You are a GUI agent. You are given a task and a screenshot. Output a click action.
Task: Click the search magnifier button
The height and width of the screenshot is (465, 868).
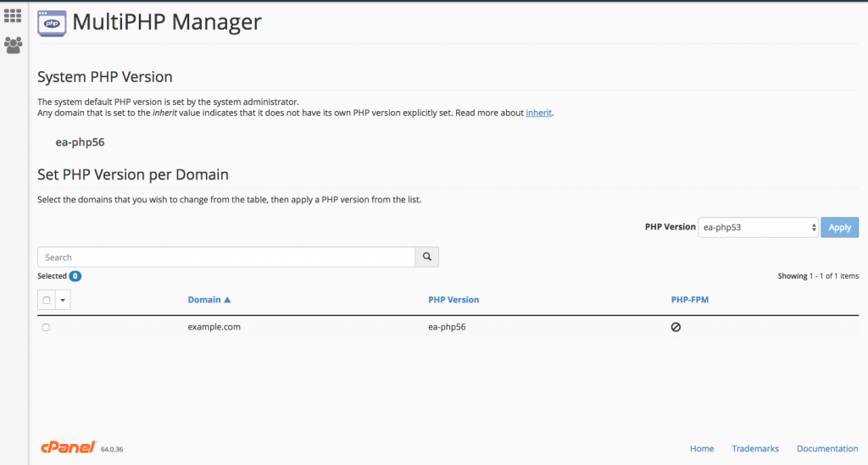(427, 257)
